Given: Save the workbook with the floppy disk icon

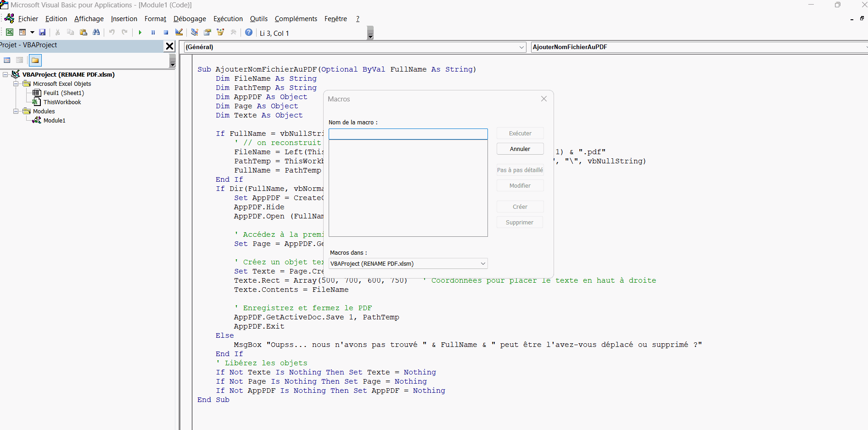Looking at the screenshot, I should pyautogui.click(x=42, y=32).
